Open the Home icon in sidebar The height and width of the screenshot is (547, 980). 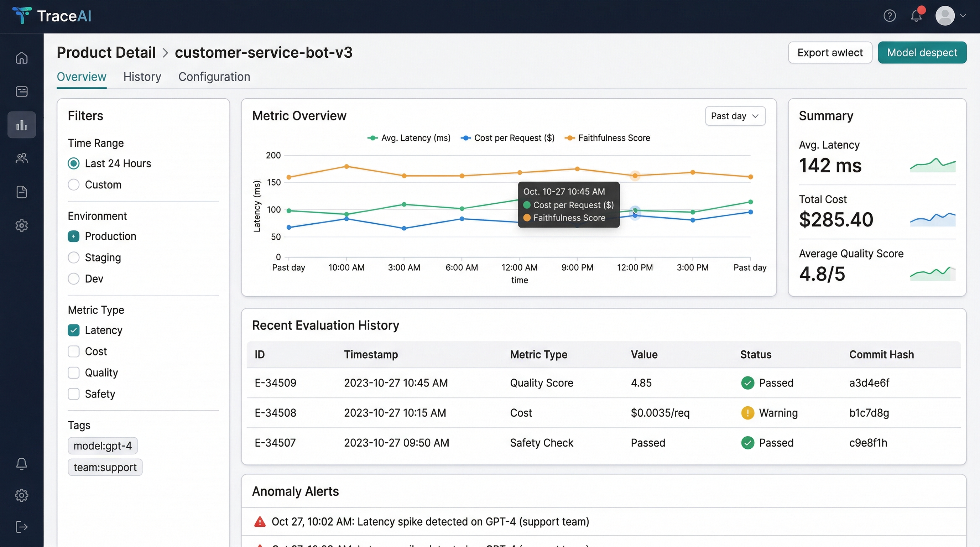(x=21, y=58)
